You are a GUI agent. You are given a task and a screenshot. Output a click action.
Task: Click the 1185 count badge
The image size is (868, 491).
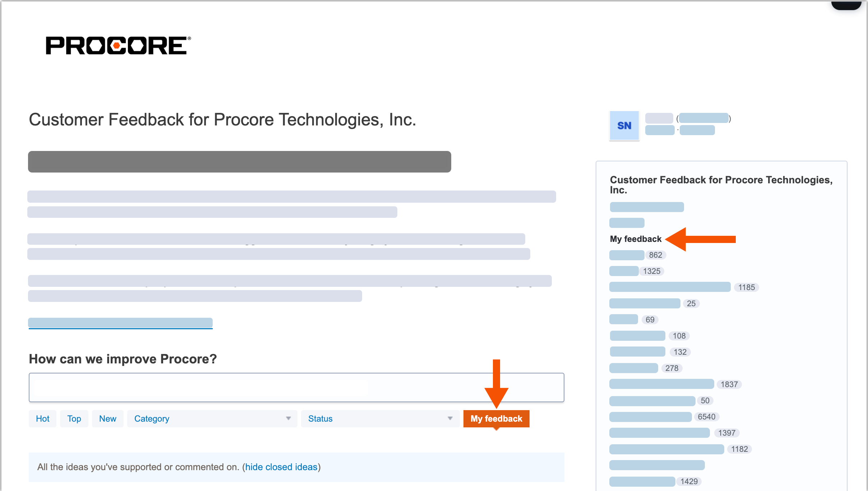(747, 287)
